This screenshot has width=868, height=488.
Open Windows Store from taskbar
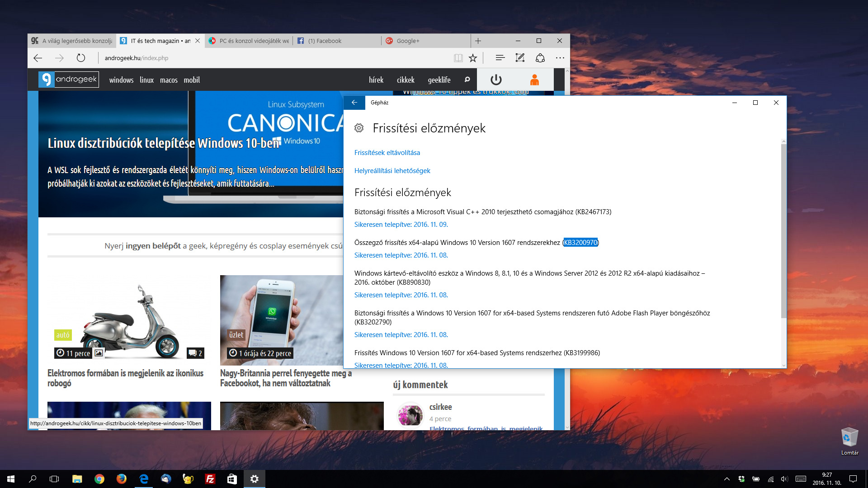click(232, 479)
